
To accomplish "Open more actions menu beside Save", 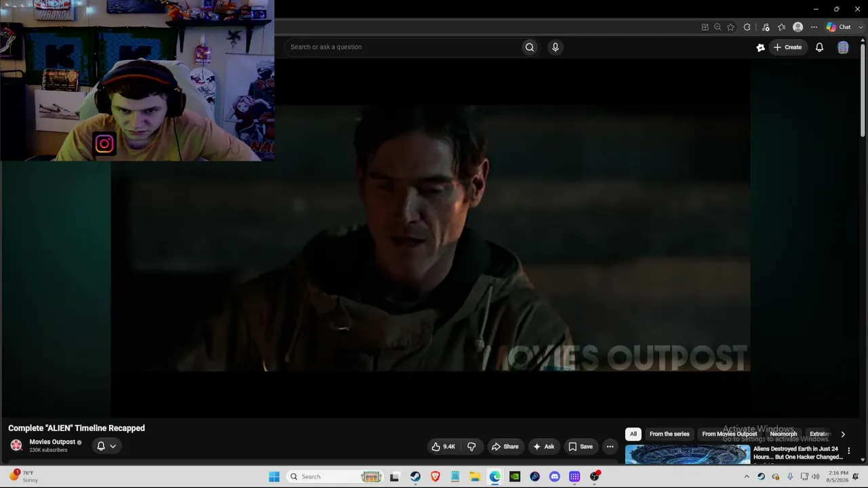I will [x=610, y=447].
